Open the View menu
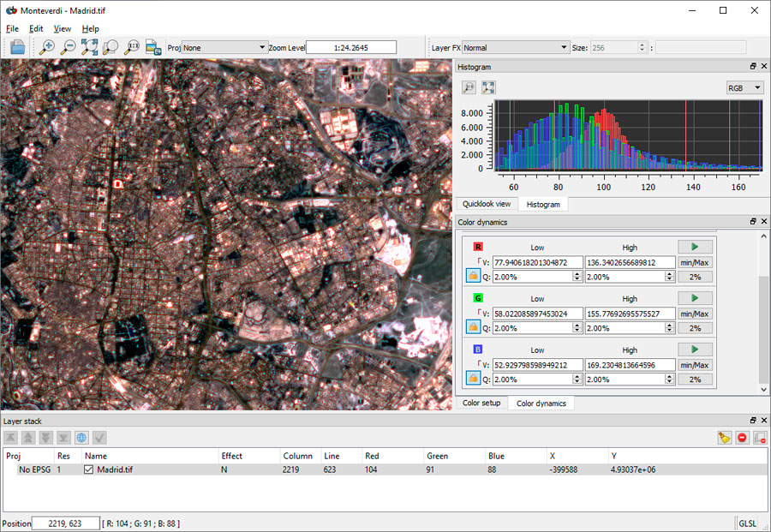771x532 pixels. tap(63, 29)
